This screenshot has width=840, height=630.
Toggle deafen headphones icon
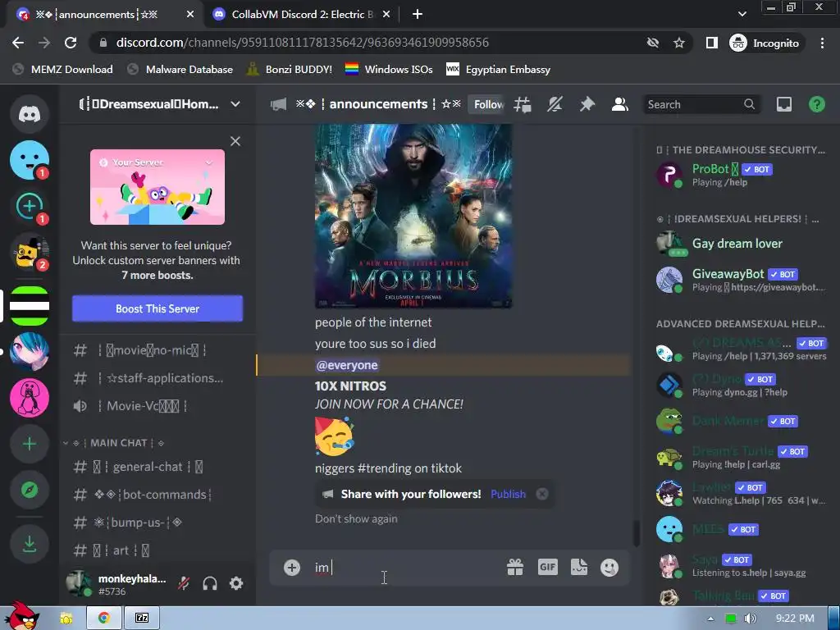tap(210, 583)
